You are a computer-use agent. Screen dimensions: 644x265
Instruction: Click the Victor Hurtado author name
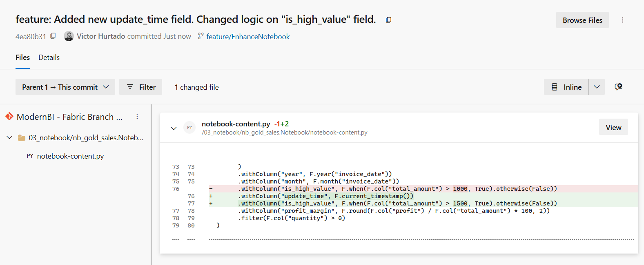pos(101,36)
